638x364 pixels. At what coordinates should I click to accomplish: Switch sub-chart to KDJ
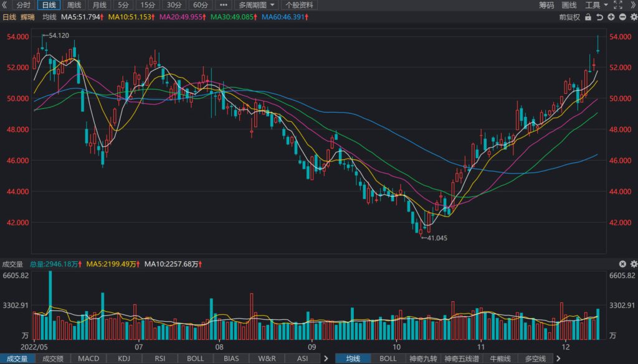(124, 358)
